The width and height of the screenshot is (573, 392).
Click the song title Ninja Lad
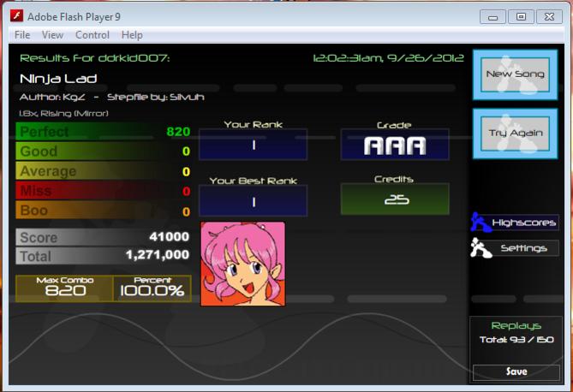pyautogui.click(x=58, y=79)
